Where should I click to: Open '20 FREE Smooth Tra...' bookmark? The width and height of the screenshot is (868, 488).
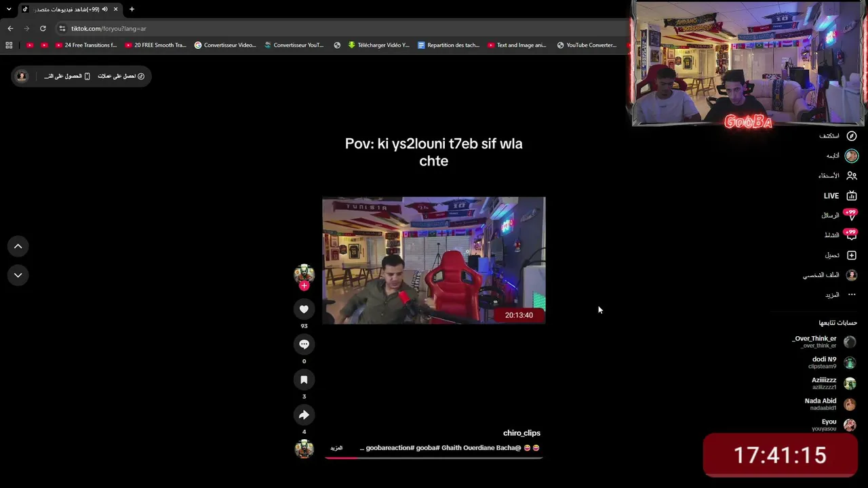point(155,45)
